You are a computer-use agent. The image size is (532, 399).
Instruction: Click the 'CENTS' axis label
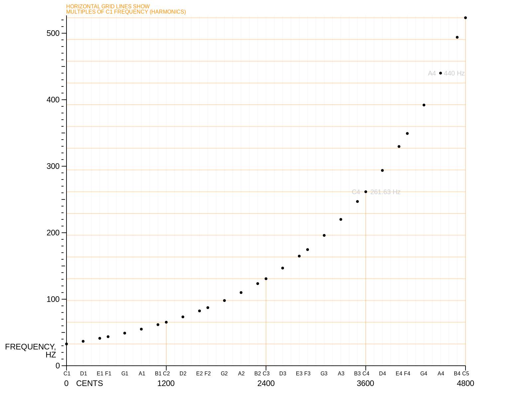(89, 383)
